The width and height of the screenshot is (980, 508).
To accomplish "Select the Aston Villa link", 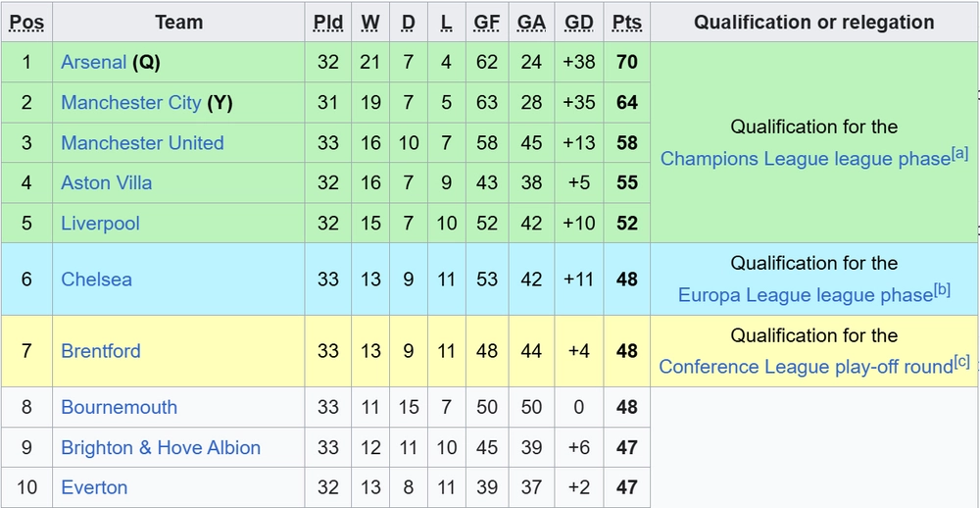I will pos(106,183).
